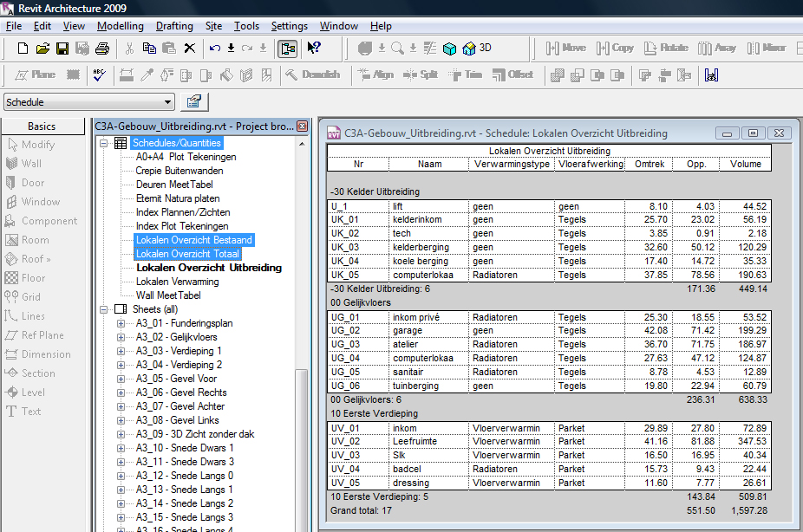Select Lokalen Verwarming schedule in browser

tap(177, 282)
